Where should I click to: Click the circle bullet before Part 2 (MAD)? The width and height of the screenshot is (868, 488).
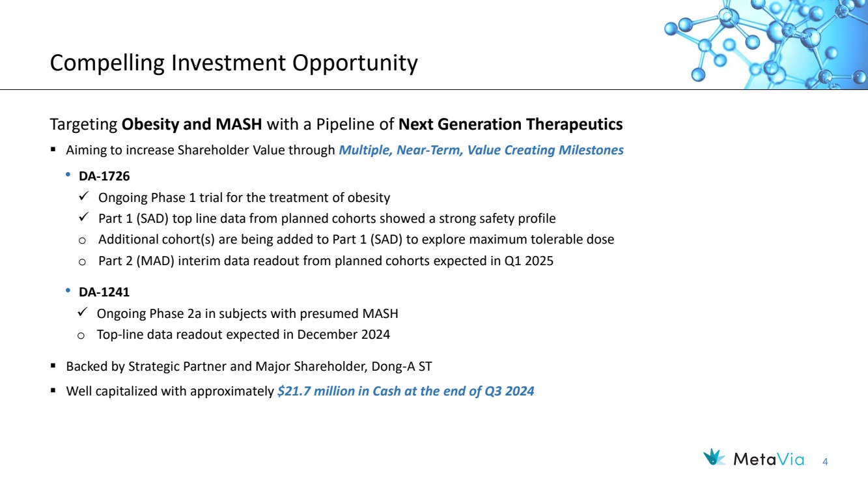tap(82, 261)
